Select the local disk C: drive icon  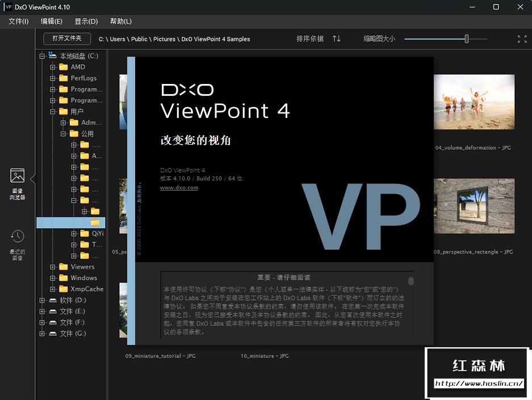[x=53, y=56]
